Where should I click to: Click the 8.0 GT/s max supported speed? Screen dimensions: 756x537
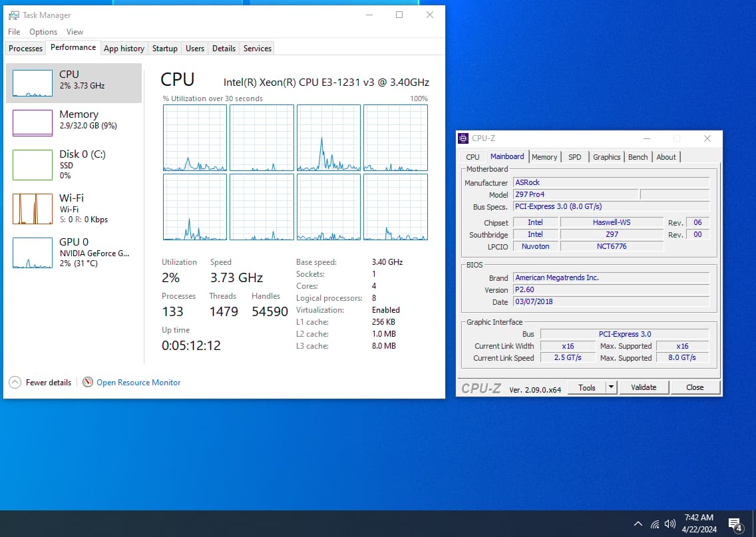[681, 358]
